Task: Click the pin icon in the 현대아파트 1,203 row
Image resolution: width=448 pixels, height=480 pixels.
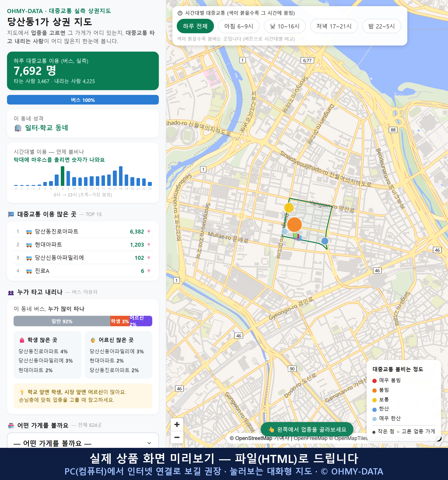Action: tap(149, 245)
